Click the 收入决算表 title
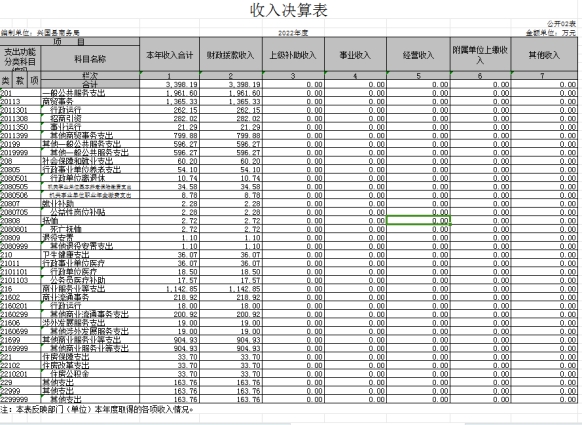 point(289,10)
